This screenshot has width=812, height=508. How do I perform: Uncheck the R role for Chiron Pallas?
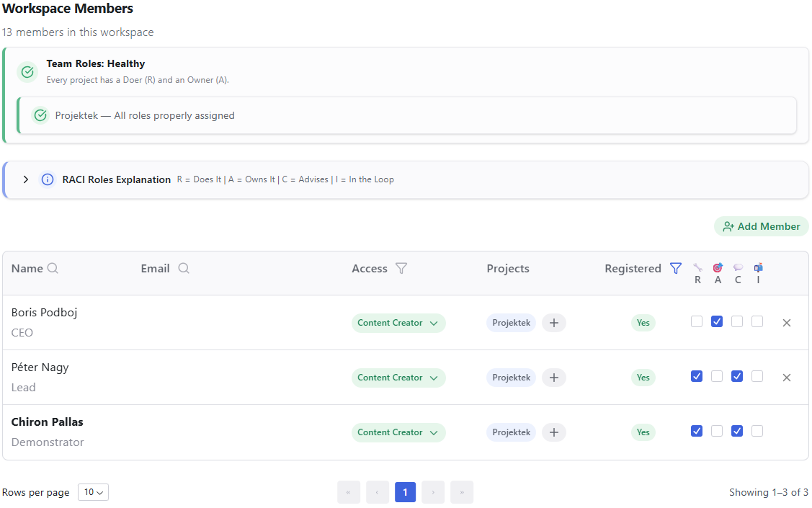coord(697,431)
